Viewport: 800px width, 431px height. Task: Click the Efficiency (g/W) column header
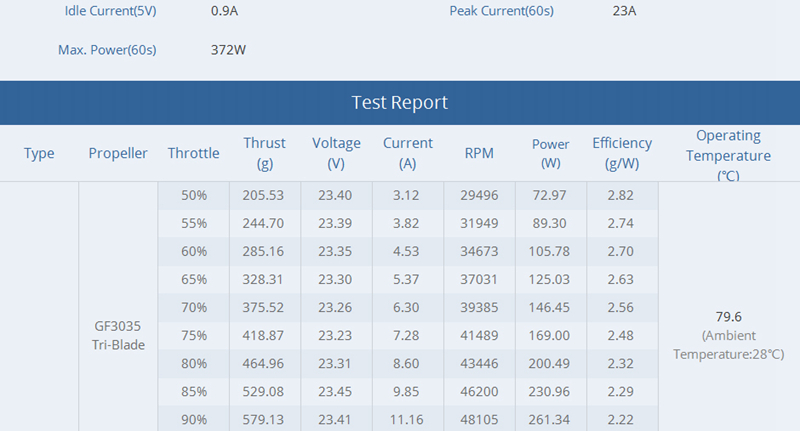[621, 153]
